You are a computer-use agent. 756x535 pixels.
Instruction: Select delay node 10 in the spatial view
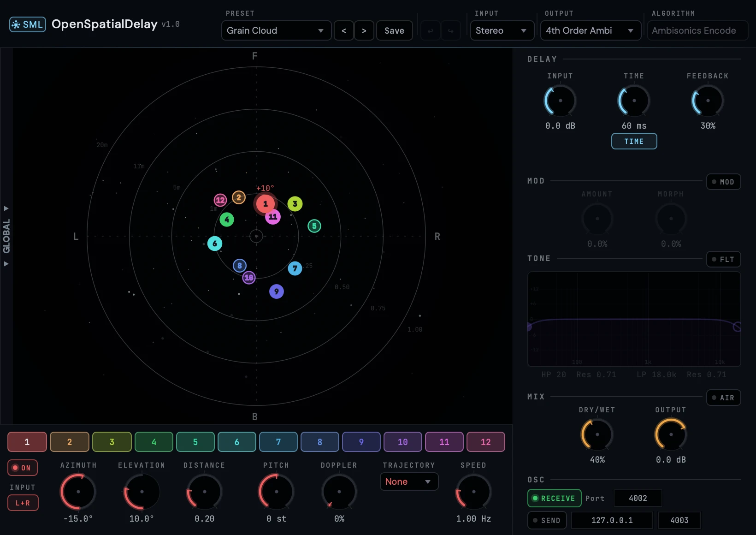click(x=249, y=278)
